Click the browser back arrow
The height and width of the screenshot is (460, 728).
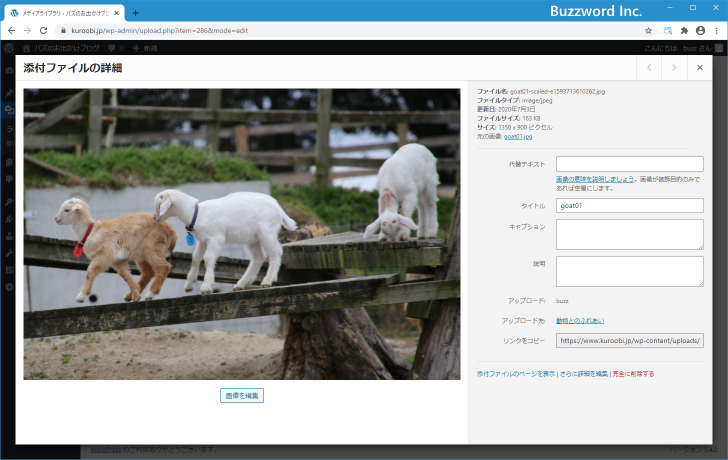(x=11, y=31)
